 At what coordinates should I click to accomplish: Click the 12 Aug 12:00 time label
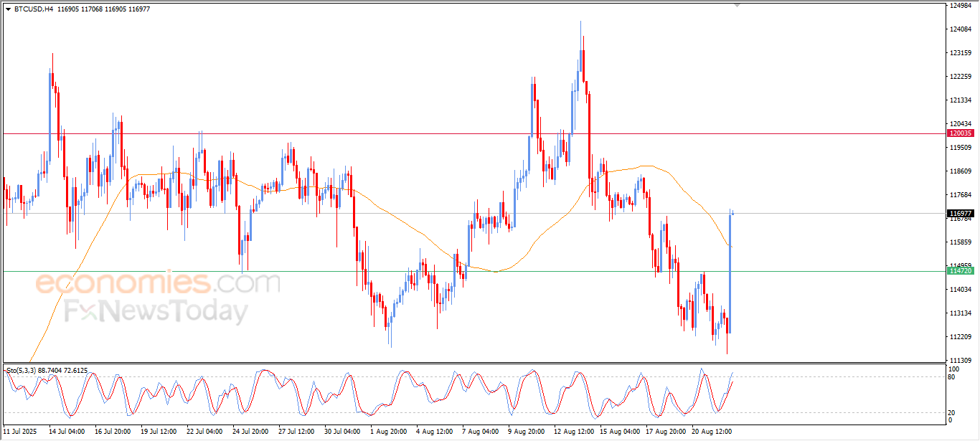(573, 432)
